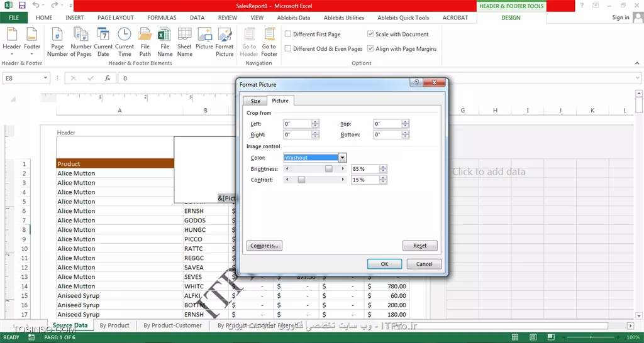Click macro recording icon in status bar
This screenshot has height=343, width=644.
(x=31, y=337)
